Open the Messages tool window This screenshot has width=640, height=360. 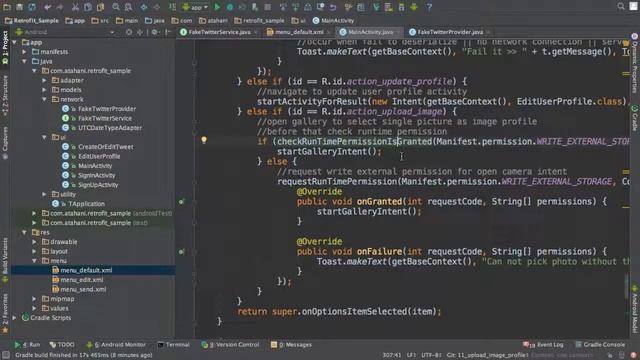tap(291, 344)
